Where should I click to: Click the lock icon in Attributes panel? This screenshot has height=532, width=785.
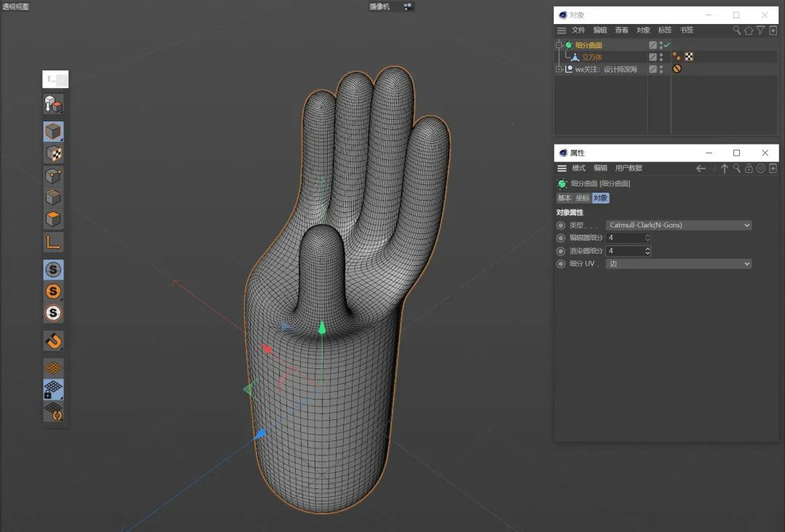coord(749,169)
